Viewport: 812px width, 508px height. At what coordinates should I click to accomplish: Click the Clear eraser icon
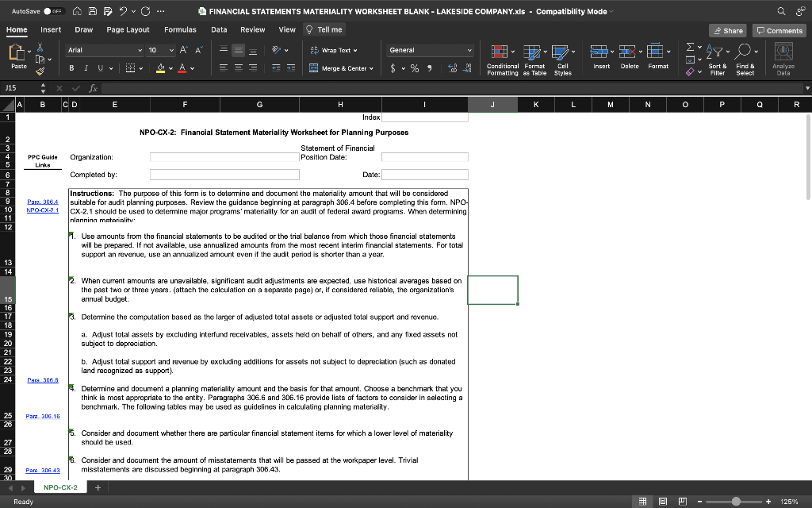point(690,72)
